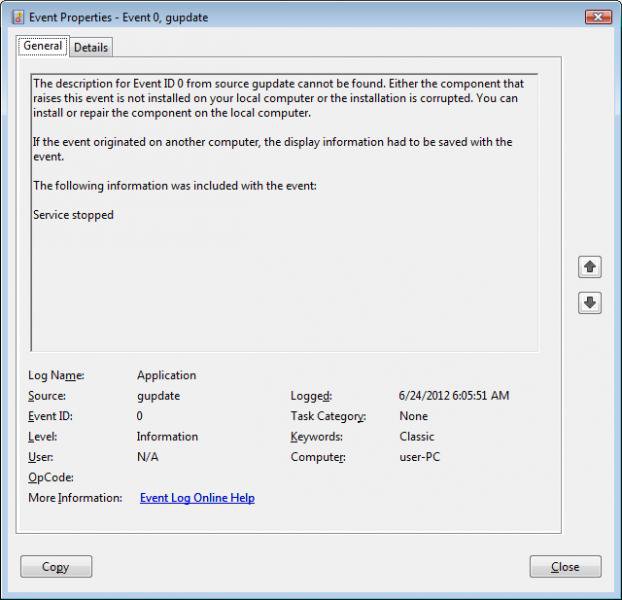This screenshot has height=600, width=622.
Task: Click the 'Level:' label
Action: pyautogui.click(x=42, y=437)
